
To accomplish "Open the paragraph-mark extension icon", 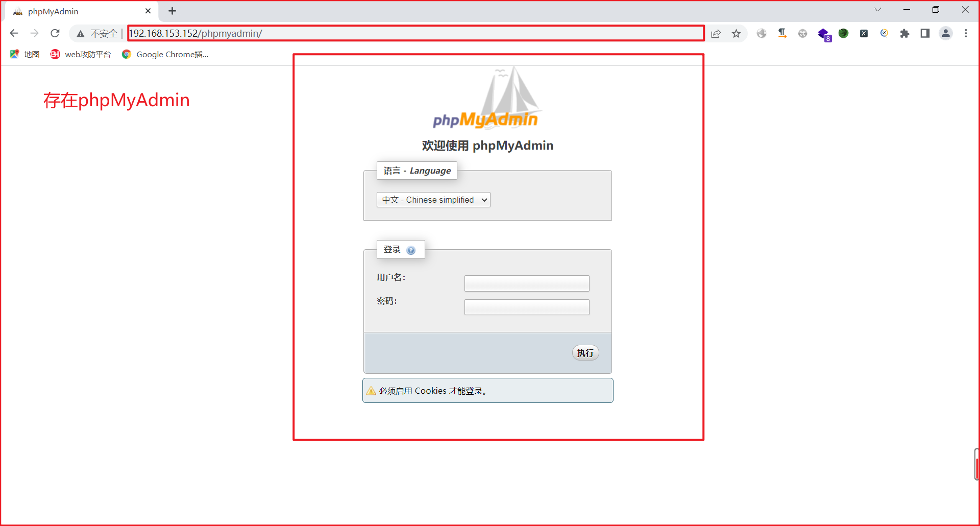I will [x=782, y=33].
